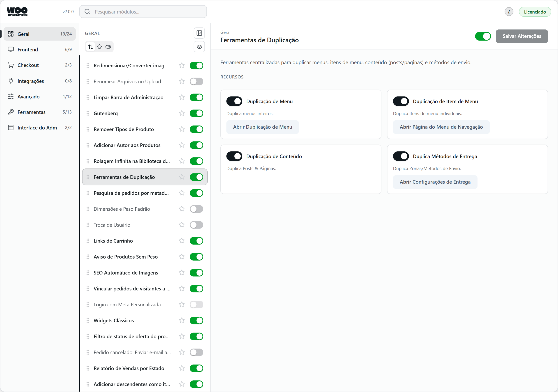The height and width of the screenshot is (392, 558).
Task: Star Adicionar Autor aos Produtos module
Action: 182,145
